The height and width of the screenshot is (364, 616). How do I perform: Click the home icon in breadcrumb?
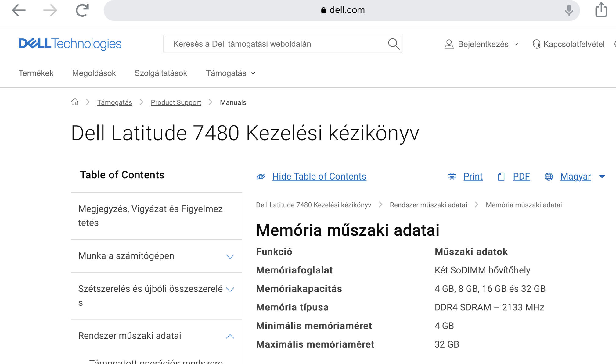[x=75, y=102]
